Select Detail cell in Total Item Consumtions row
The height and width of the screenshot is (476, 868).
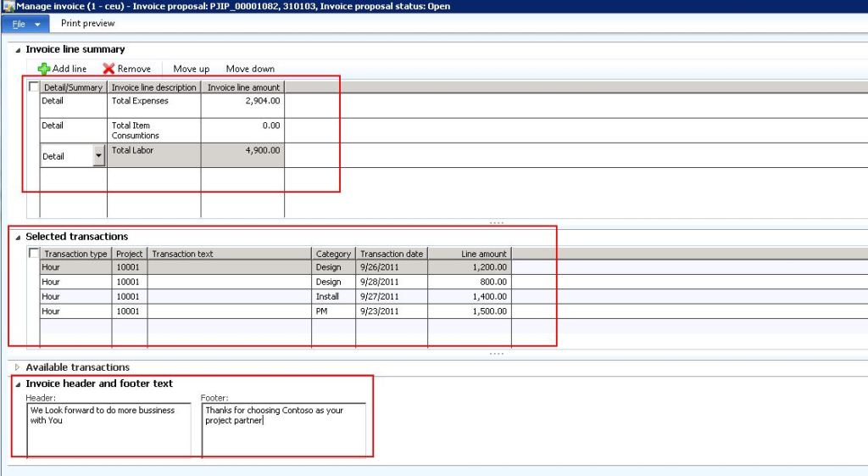click(x=74, y=130)
